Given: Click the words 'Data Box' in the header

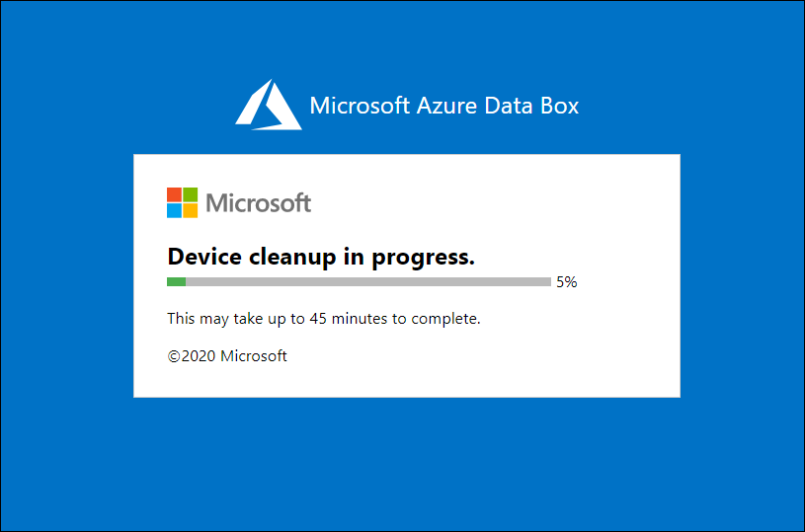Looking at the screenshot, I should pos(531,106).
